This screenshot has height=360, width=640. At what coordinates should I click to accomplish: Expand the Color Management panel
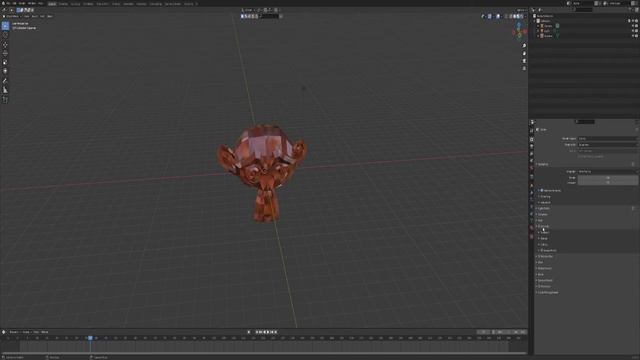(x=547, y=293)
